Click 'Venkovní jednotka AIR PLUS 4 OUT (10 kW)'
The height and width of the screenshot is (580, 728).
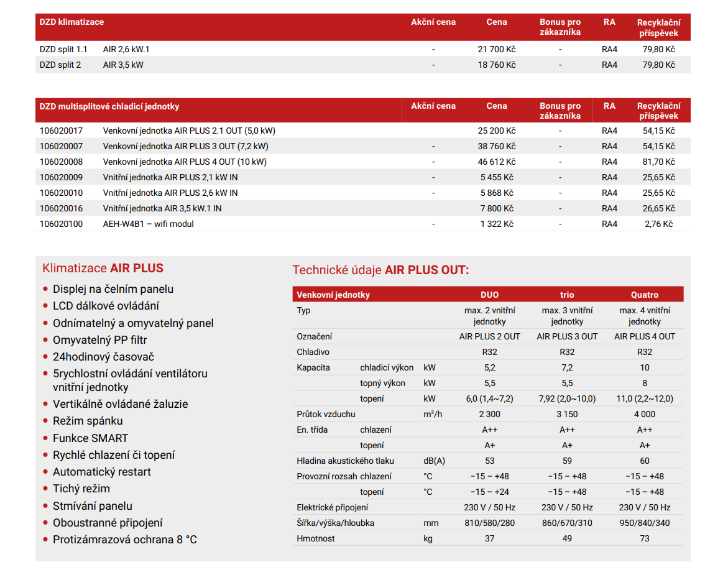(185, 162)
